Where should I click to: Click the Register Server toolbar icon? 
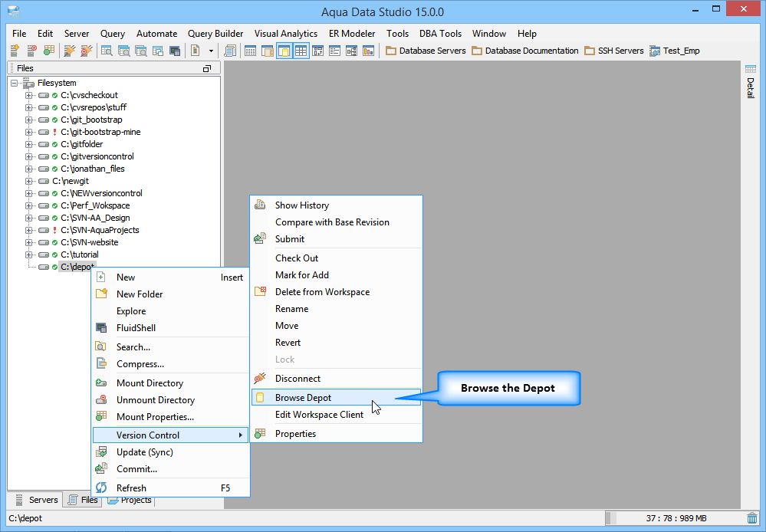15,51
